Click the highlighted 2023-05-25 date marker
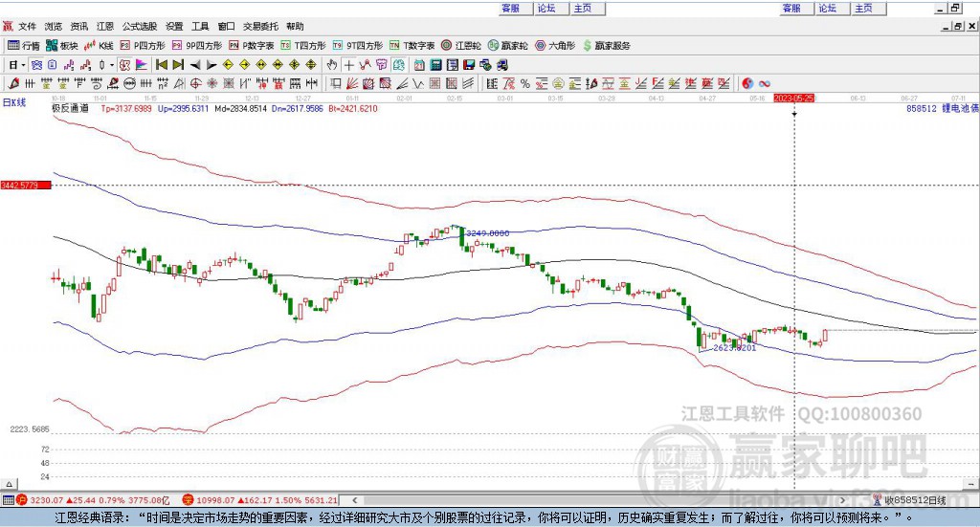 click(793, 98)
